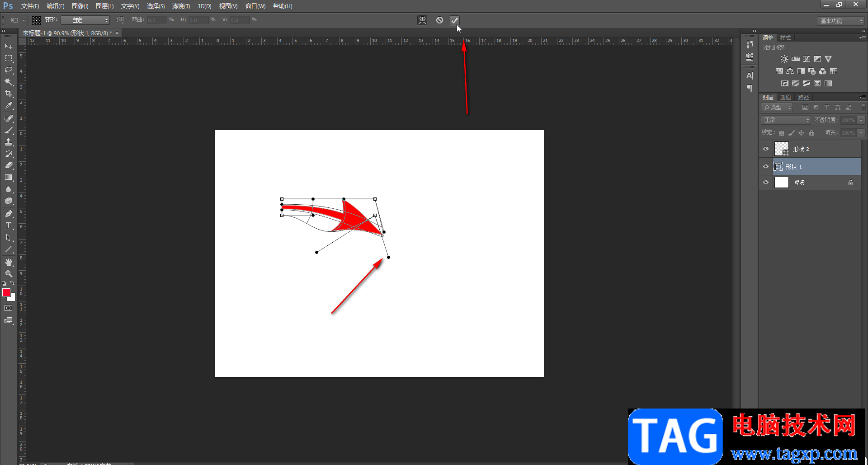Select the Line shape tool
This screenshot has width=868, height=465.
9,249
